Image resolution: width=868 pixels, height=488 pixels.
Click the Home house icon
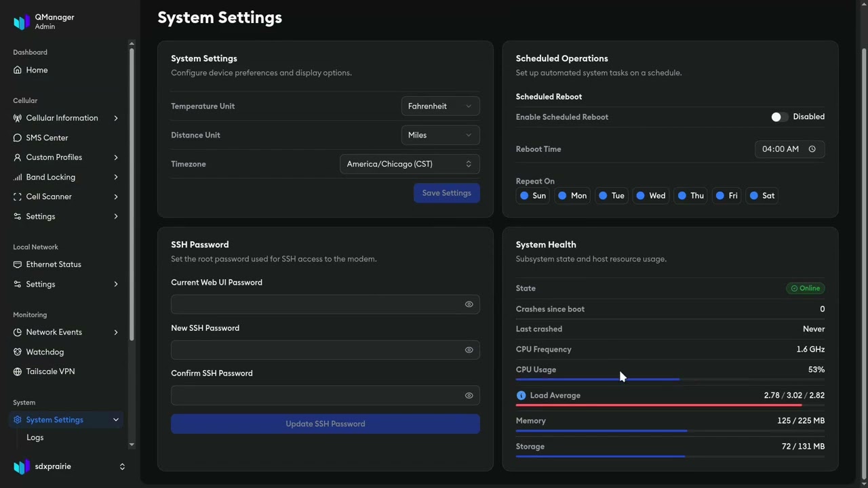pyautogui.click(x=18, y=70)
